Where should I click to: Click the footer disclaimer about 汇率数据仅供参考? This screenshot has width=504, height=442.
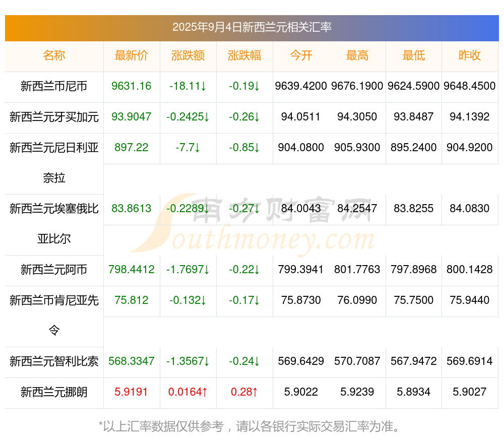tap(250, 426)
